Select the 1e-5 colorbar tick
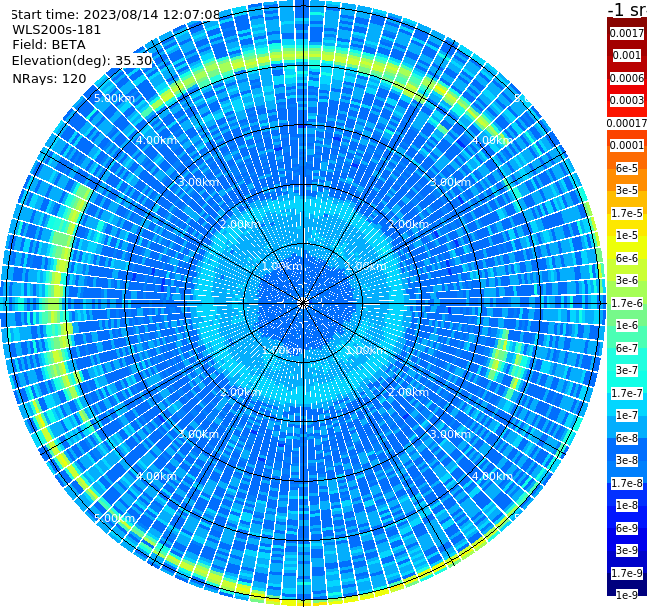Image resolution: width=647 pixels, height=607 pixels. 627,235
